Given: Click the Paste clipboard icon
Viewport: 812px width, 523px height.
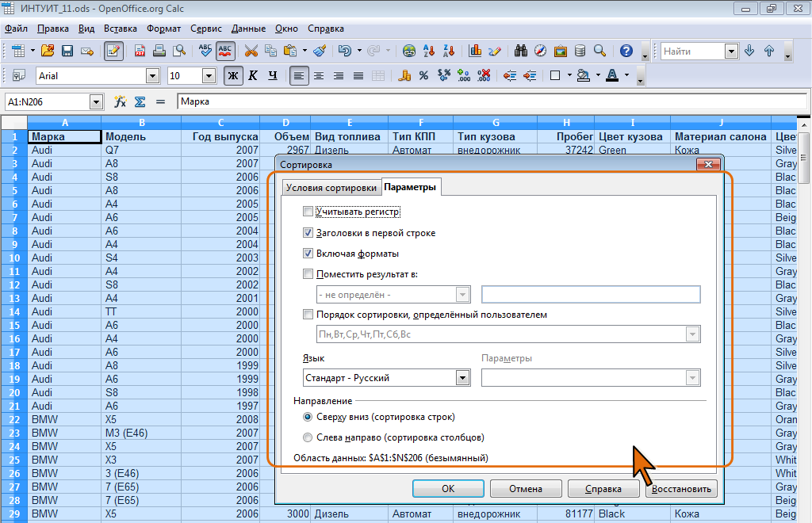Looking at the screenshot, I should (290, 51).
